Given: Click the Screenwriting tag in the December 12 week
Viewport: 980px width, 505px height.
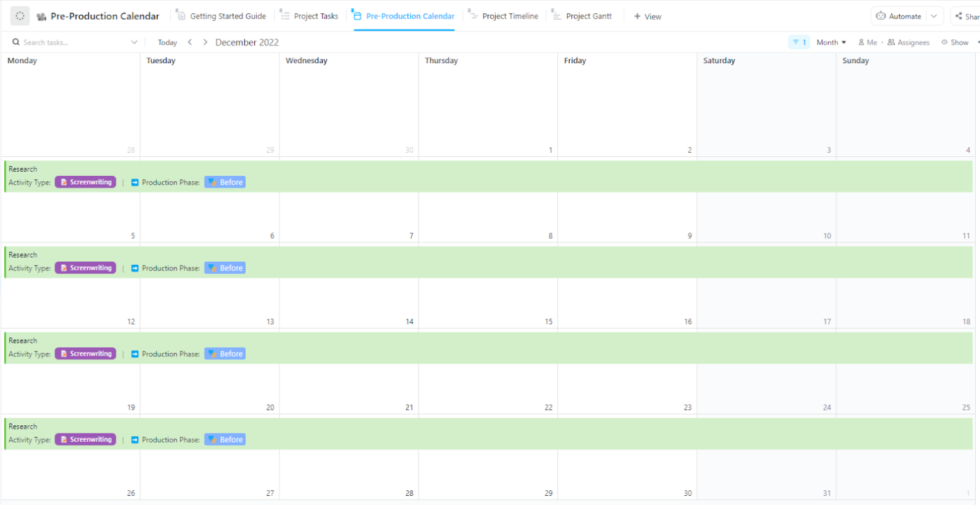Looking at the screenshot, I should click(85, 268).
